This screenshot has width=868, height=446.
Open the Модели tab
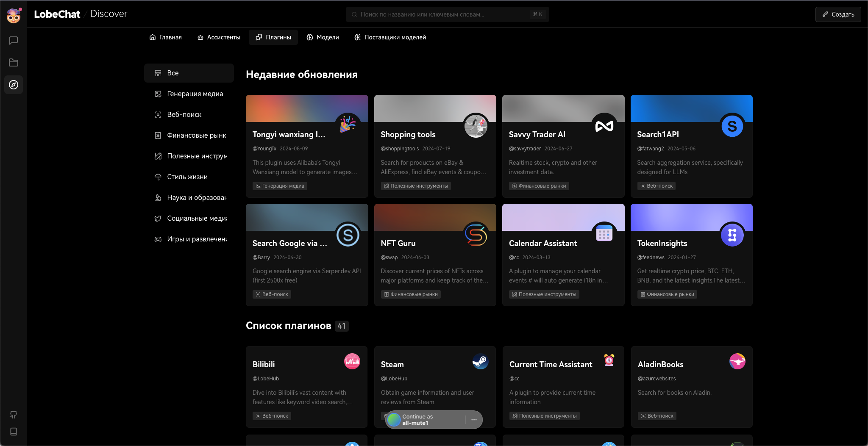pyautogui.click(x=323, y=37)
